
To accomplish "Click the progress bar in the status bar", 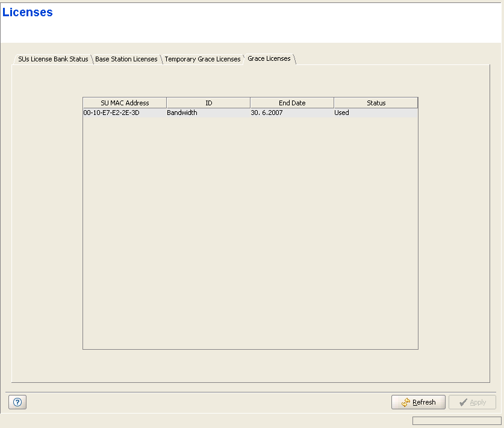I will 456,421.
